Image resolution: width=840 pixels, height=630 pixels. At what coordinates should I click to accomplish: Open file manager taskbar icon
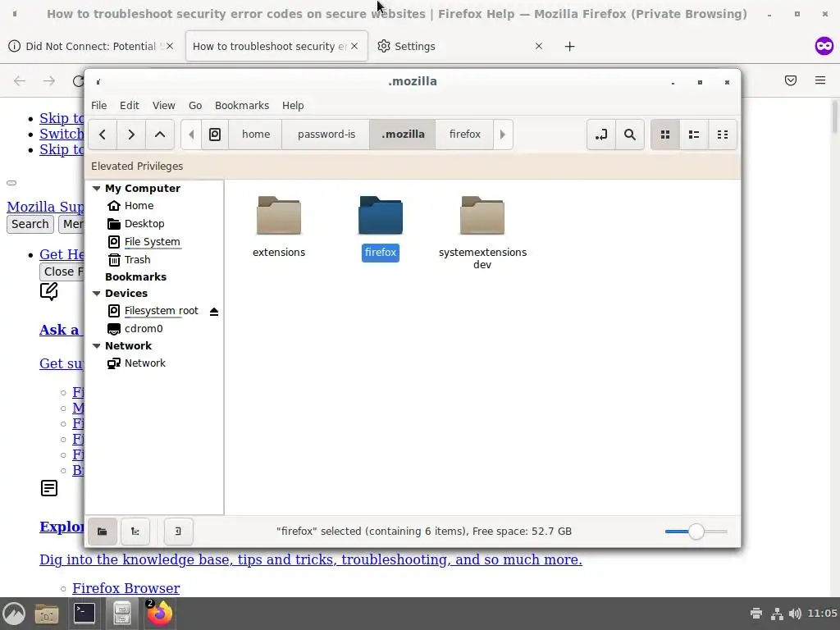(x=122, y=614)
